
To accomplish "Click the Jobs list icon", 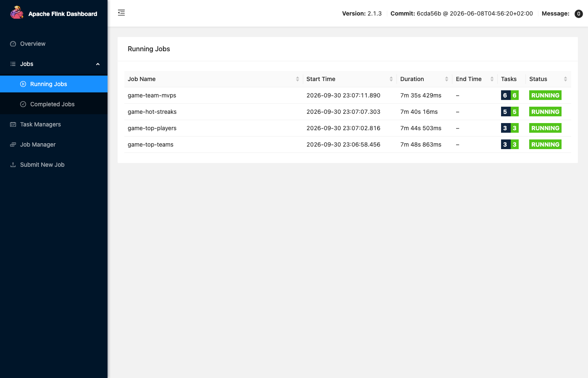I will tap(13, 64).
